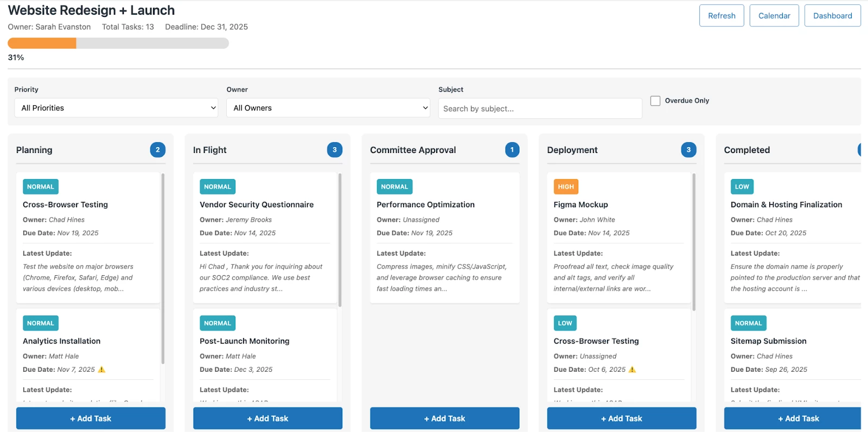
Task: Focus the Search by subject field
Action: 540,109
